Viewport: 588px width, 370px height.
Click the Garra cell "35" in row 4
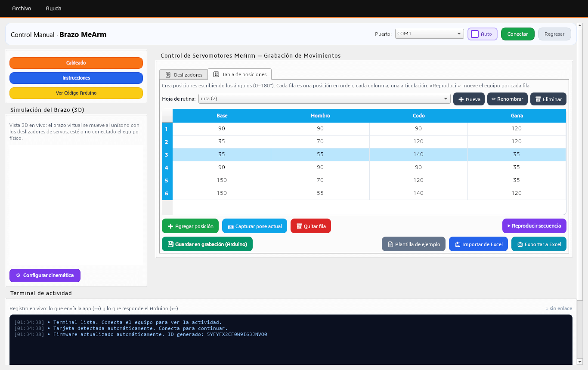(517, 167)
